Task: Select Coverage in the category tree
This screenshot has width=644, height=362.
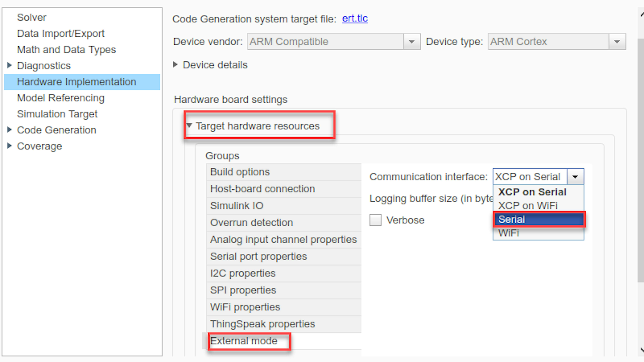Action: pyautogui.click(x=39, y=146)
